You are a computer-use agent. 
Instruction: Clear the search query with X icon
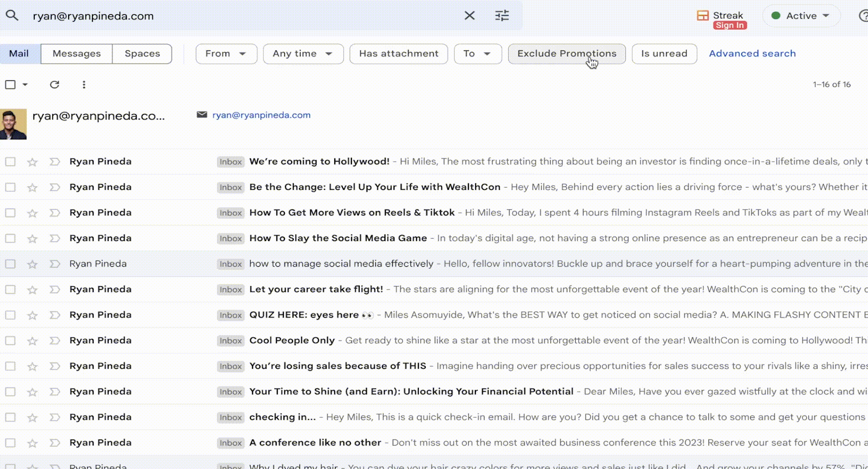pyautogui.click(x=469, y=16)
